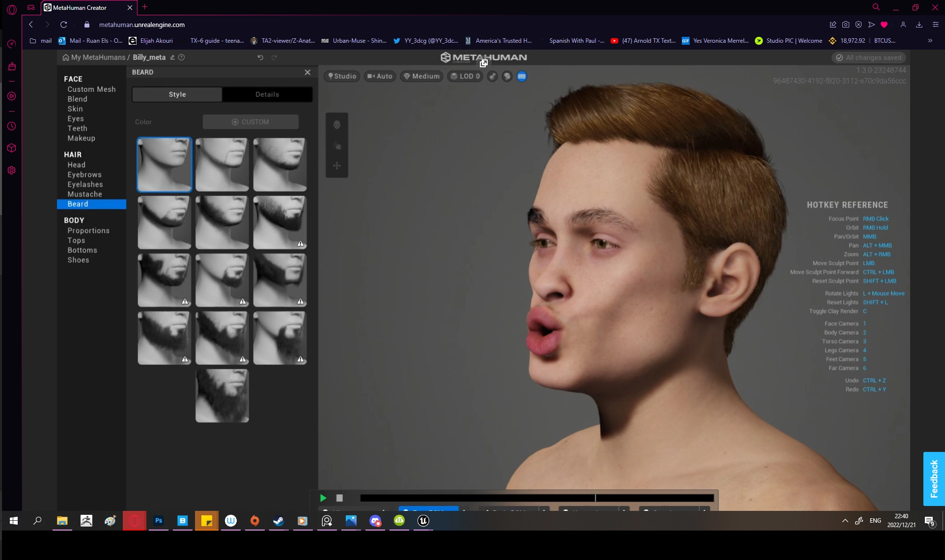Go to My MetaHumans breadcrumb link
The width and height of the screenshot is (945, 560).
click(98, 57)
